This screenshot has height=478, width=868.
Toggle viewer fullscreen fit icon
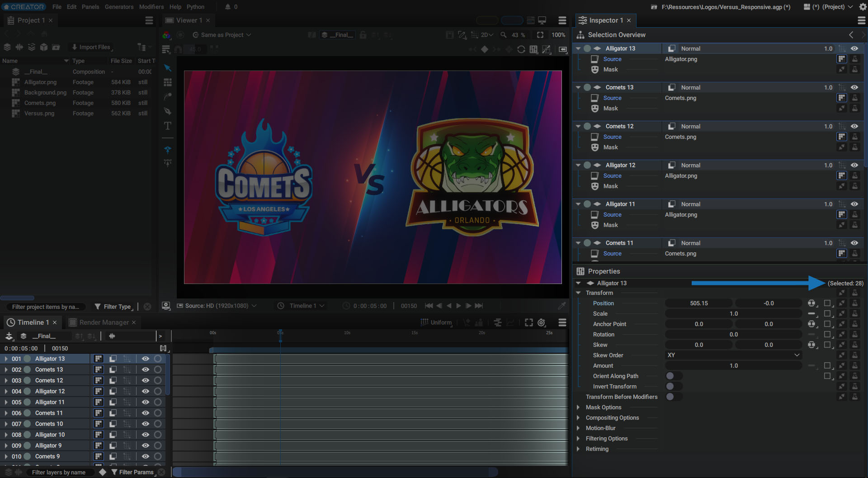click(540, 35)
